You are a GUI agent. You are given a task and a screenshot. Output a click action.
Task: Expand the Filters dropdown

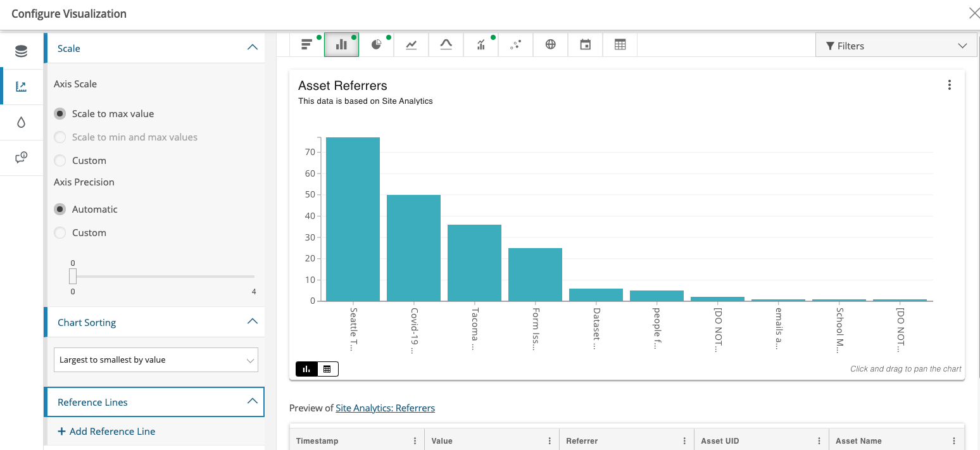click(x=897, y=46)
